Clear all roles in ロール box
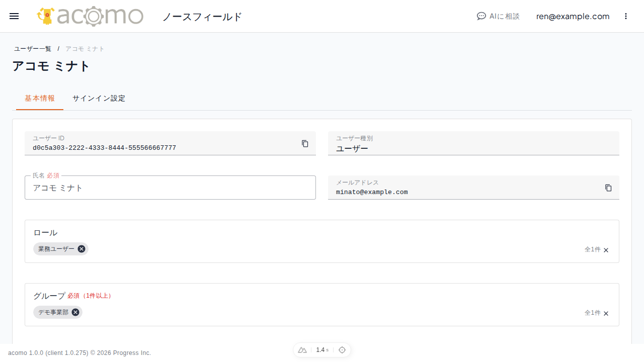 pyautogui.click(x=606, y=250)
